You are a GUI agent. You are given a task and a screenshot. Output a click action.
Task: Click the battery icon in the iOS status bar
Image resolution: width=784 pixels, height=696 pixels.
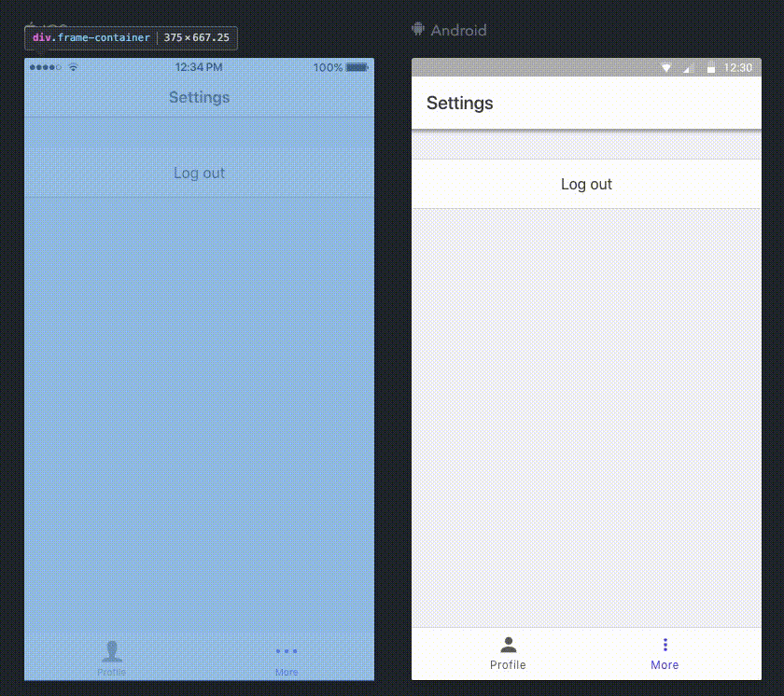[355, 67]
